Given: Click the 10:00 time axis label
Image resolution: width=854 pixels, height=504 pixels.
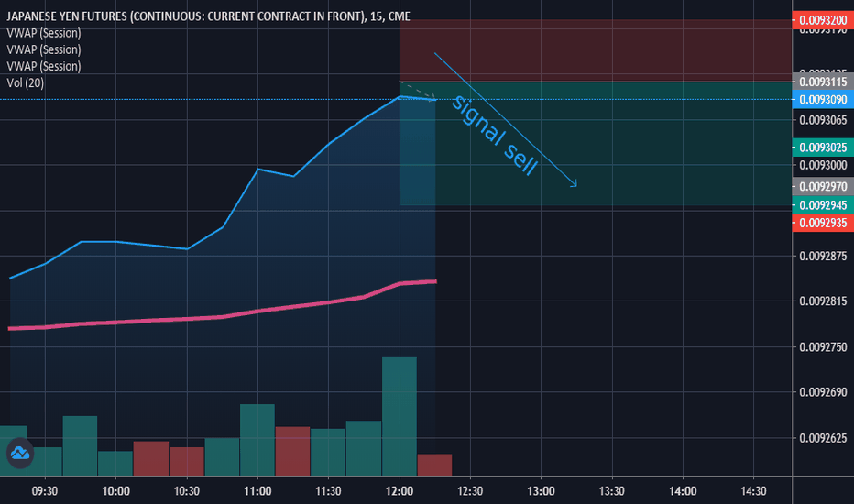Looking at the screenshot, I should pos(116,491).
